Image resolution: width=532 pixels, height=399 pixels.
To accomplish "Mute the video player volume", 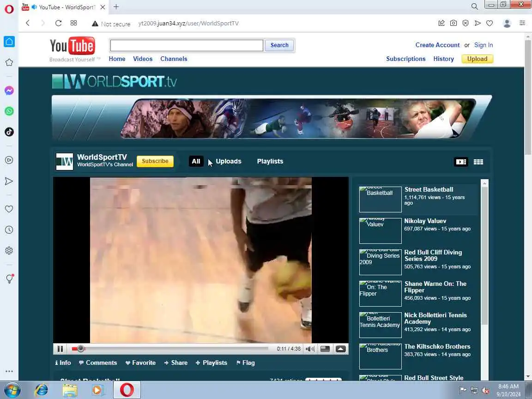I will click(x=310, y=349).
